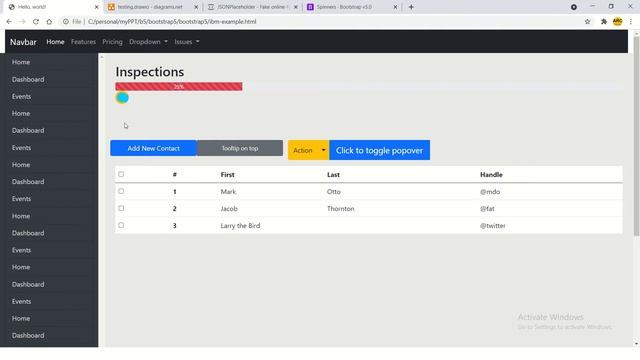Click the Navbar brand link
The width and height of the screenshot is (640, 360).
(23, 42)
